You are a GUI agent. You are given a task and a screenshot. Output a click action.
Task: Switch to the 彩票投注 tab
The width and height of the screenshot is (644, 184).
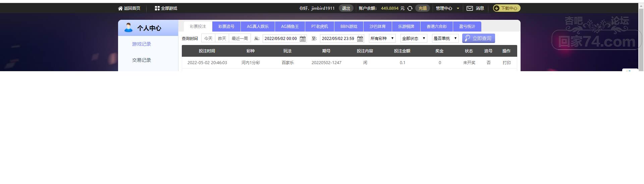[198, 27]
